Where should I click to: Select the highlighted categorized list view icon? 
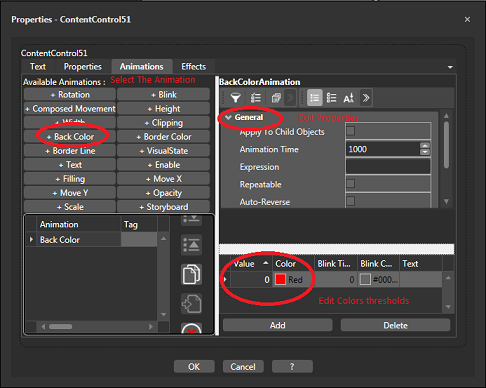click(315, 98)
